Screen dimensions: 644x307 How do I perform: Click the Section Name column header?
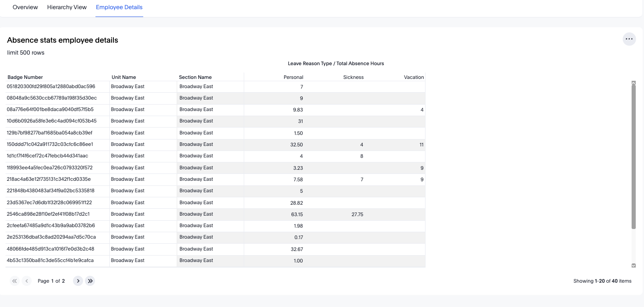coord(196,77)
